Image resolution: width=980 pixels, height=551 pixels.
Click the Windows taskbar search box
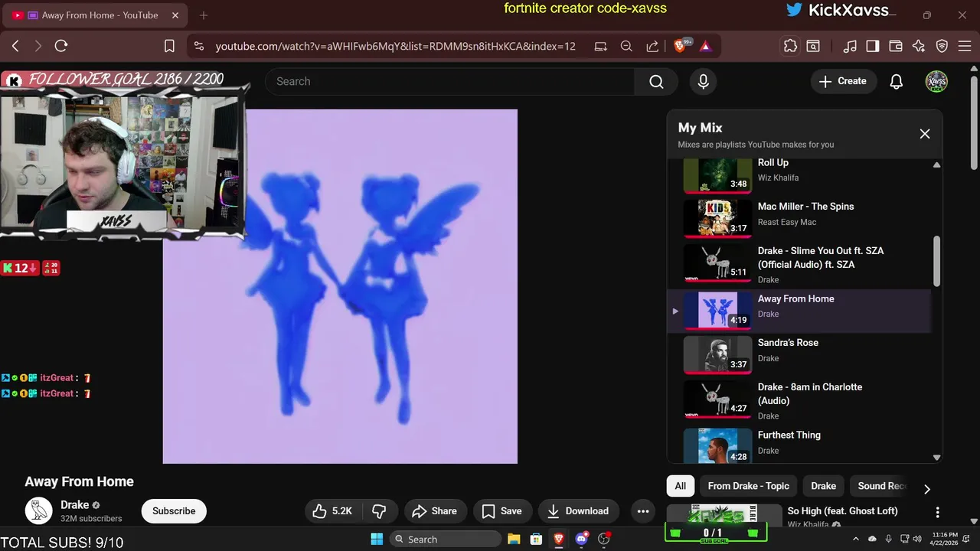[445, 539]
